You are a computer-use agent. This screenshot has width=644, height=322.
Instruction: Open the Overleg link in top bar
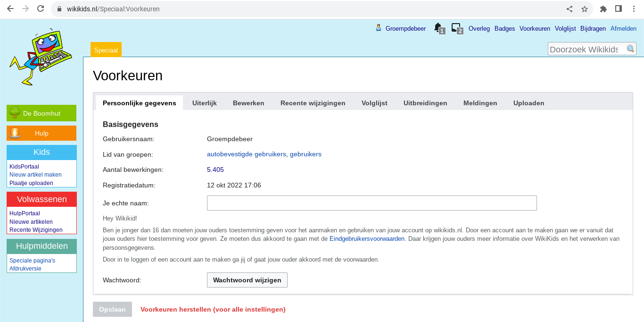point(479,28)
